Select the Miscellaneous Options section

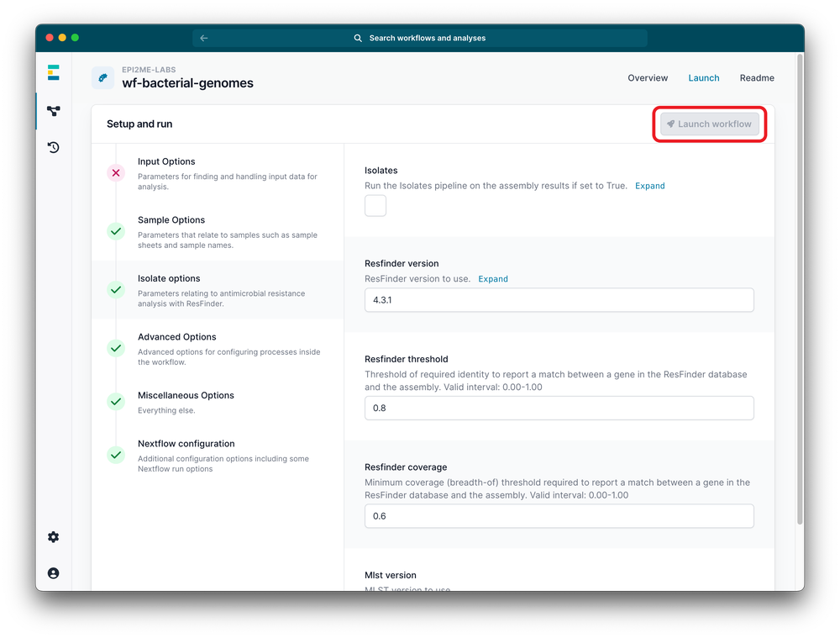point(218,402)
